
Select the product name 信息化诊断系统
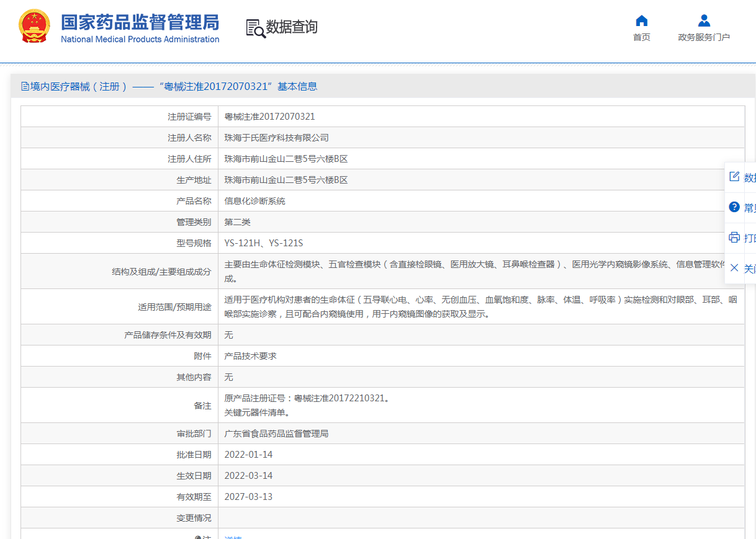pos(254,201)
